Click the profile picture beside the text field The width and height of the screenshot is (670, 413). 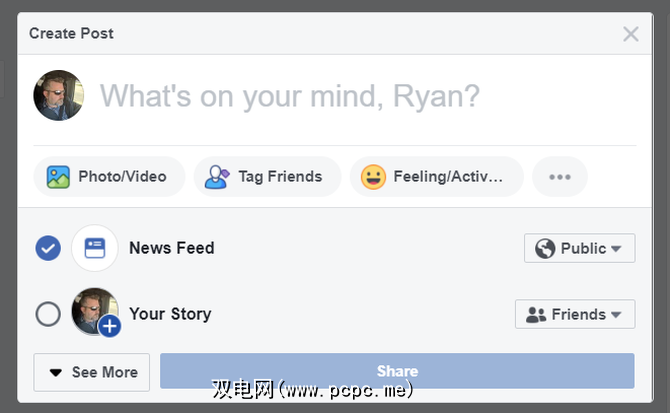click(x=58, y=96)
